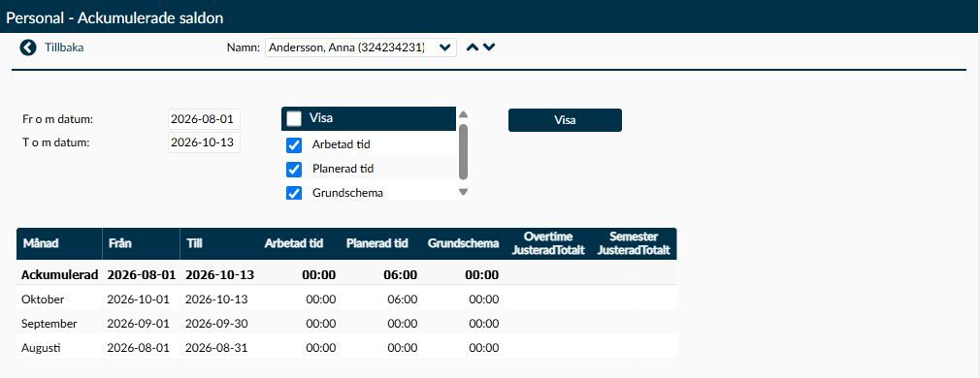Click the 2026-09-30 Till cell
The width and height of the screenshot is (980, 378).
click(216, 324)
